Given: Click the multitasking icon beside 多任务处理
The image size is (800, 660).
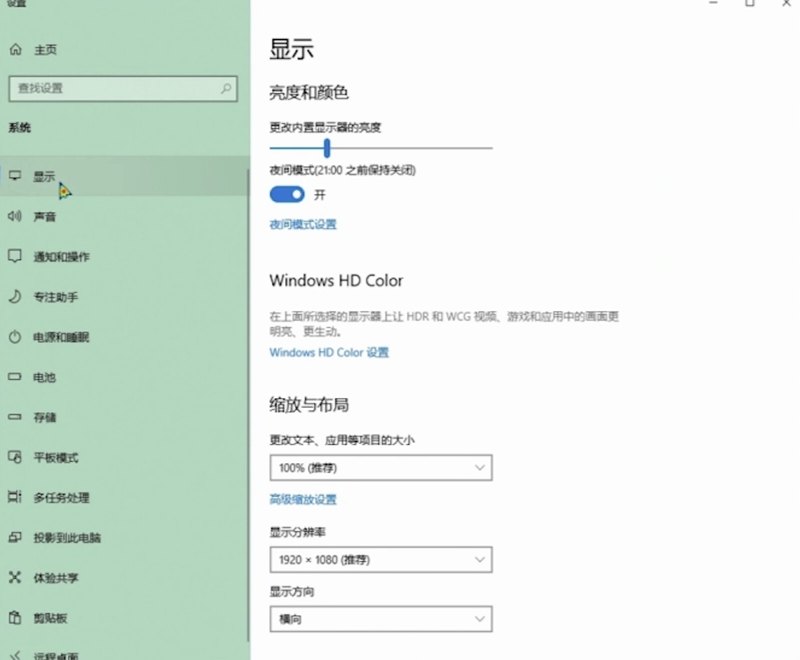Looking at the screenshot, I should click(15, 497).
